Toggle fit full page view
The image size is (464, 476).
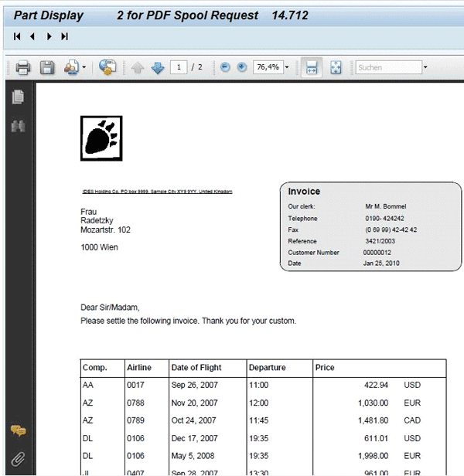click(x=336, y=68)
